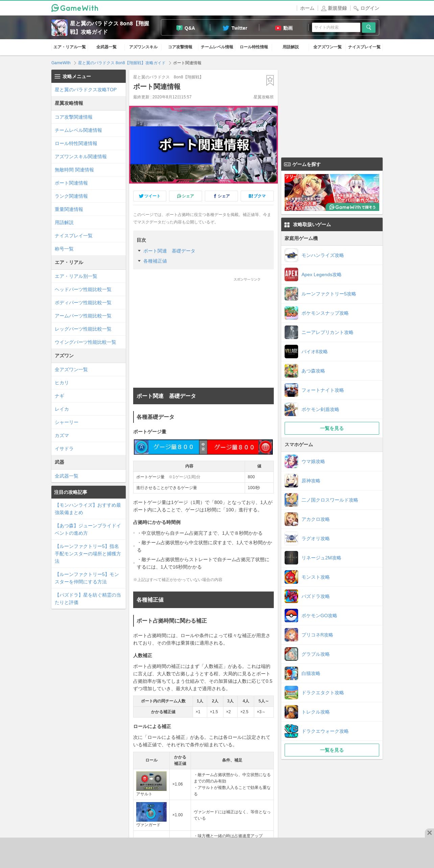Open the トレクル game icon
The height and width of the screenshot is (868, 434).
291,712
